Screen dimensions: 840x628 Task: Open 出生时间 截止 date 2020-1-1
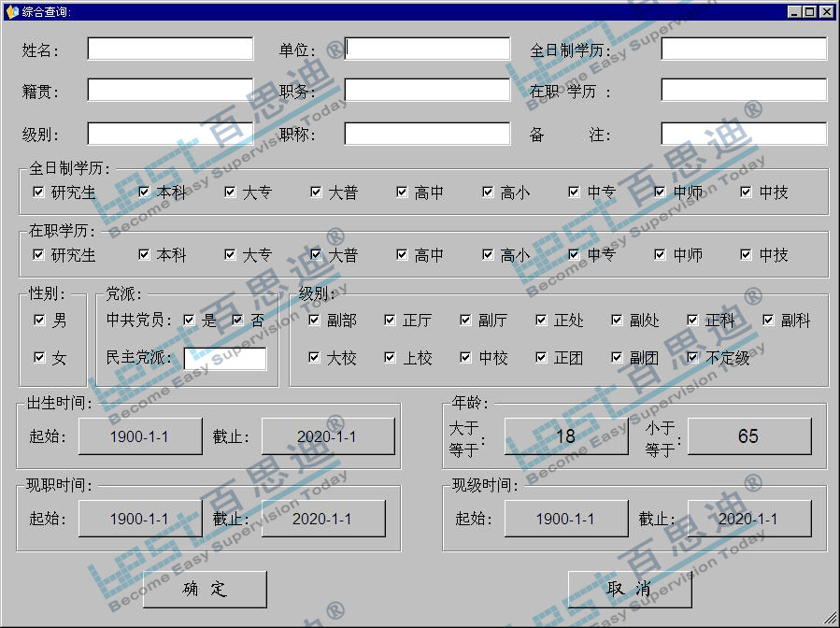328,436
